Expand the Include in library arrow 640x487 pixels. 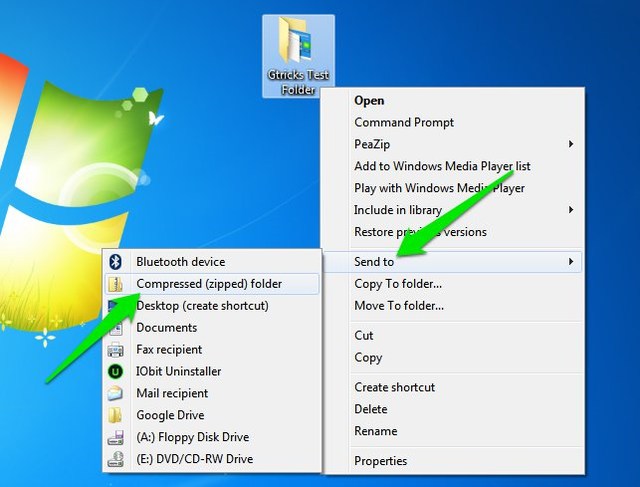571,210
